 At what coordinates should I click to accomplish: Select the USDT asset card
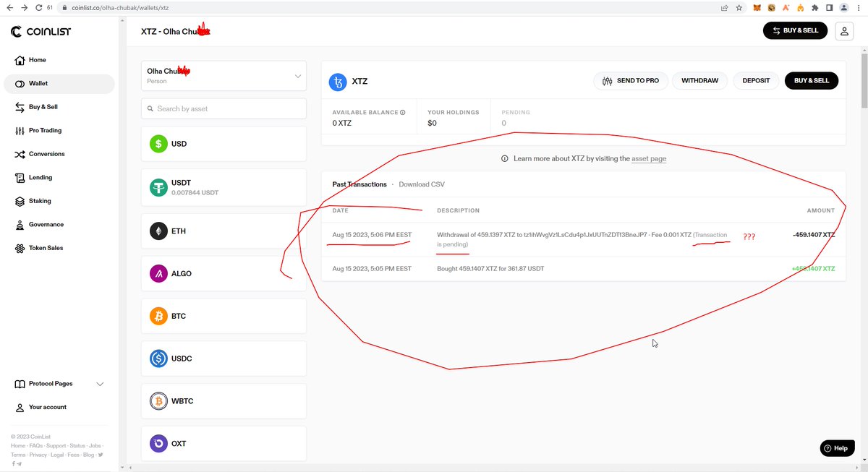(224, 188)
